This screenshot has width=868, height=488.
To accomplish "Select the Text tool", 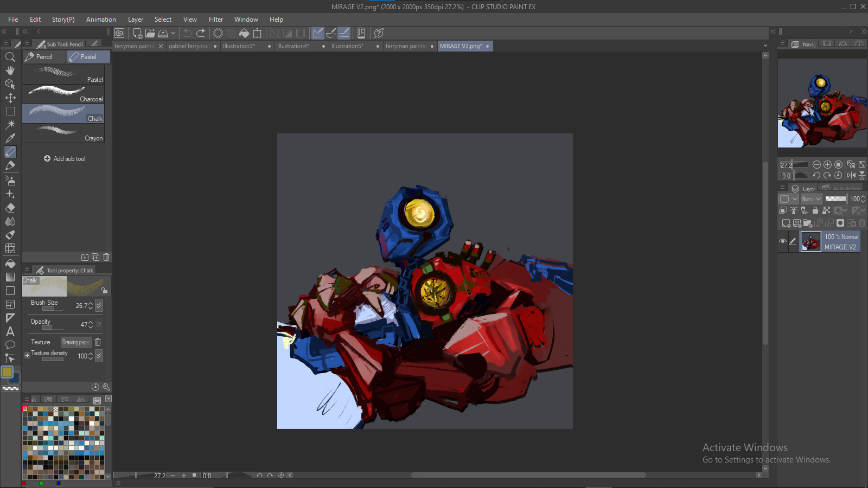I will click(x=10, y=331).
